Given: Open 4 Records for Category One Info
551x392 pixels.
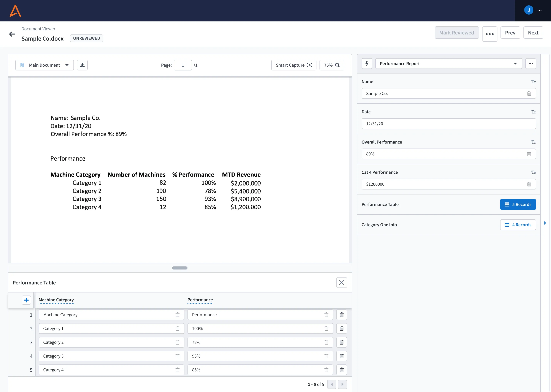Looking at the screenshot, I should tap(518, 225).
